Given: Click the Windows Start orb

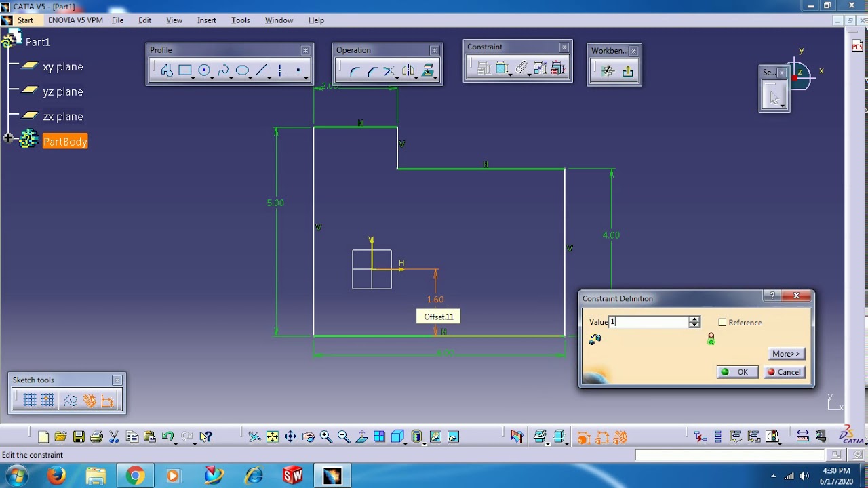Looking at the screenshot, I should [16, 476].
